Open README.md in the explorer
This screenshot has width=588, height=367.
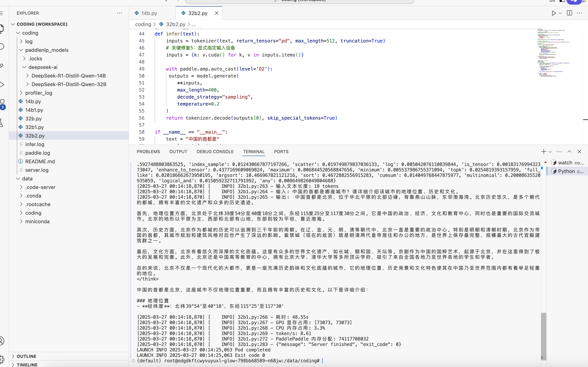click(40, 161)
